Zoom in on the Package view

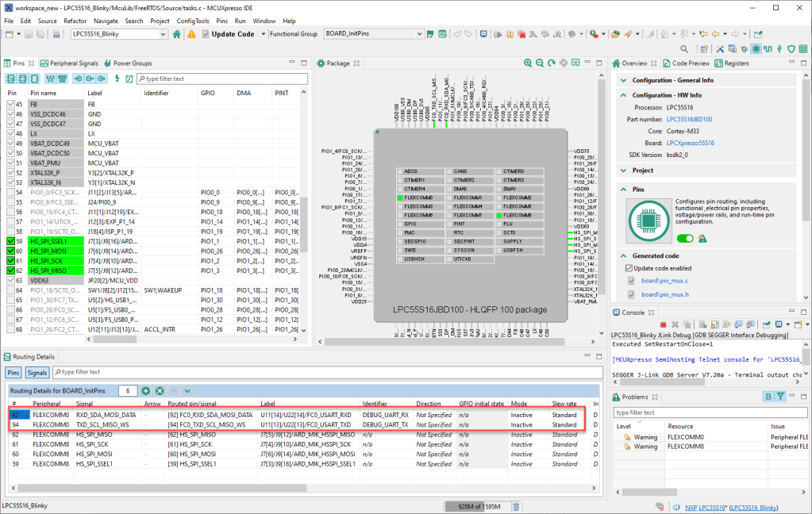528,63
